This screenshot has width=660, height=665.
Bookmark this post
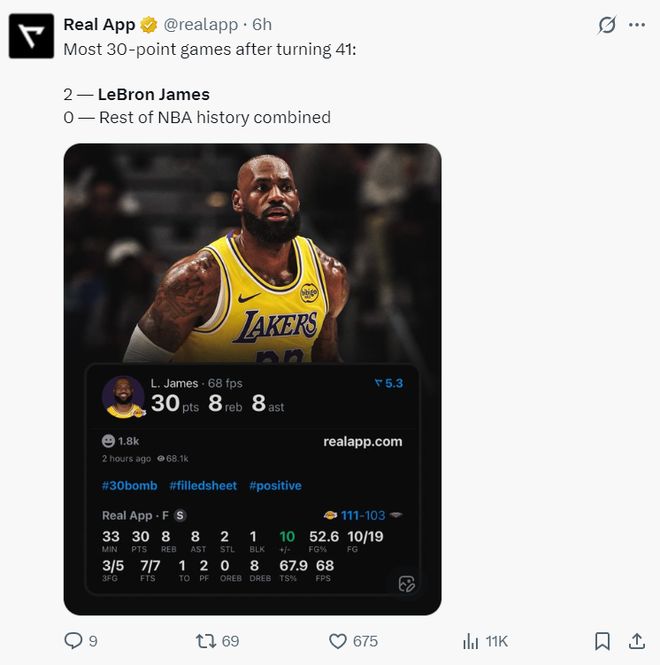tap(602, 641)
